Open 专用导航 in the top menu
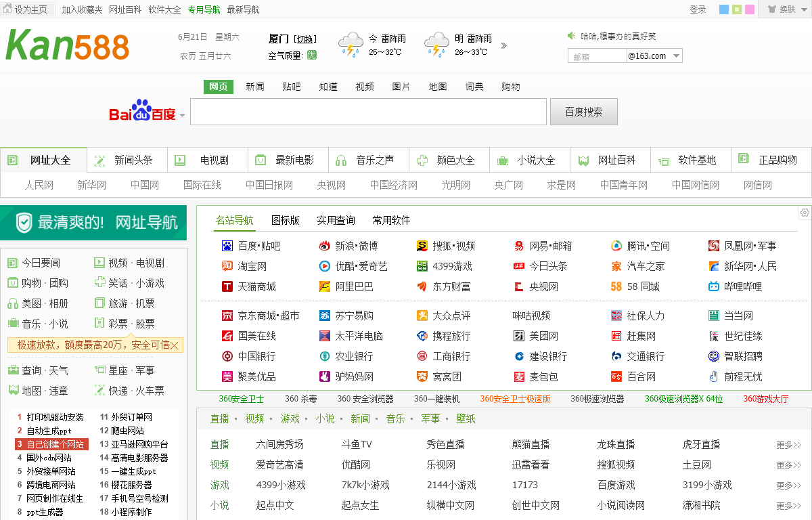The image size is (812, 520). pyautogui.click(x=204, y=9)
